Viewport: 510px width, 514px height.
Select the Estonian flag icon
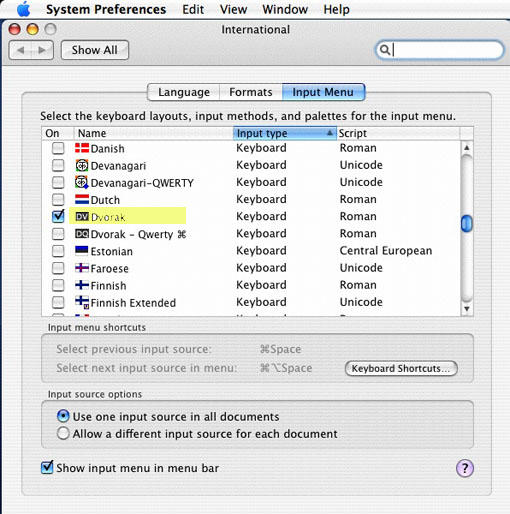pos(82,251)
